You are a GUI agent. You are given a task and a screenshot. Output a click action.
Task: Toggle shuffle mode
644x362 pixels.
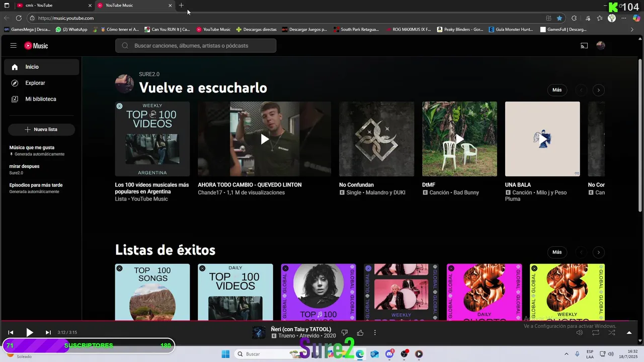(612, 332)
